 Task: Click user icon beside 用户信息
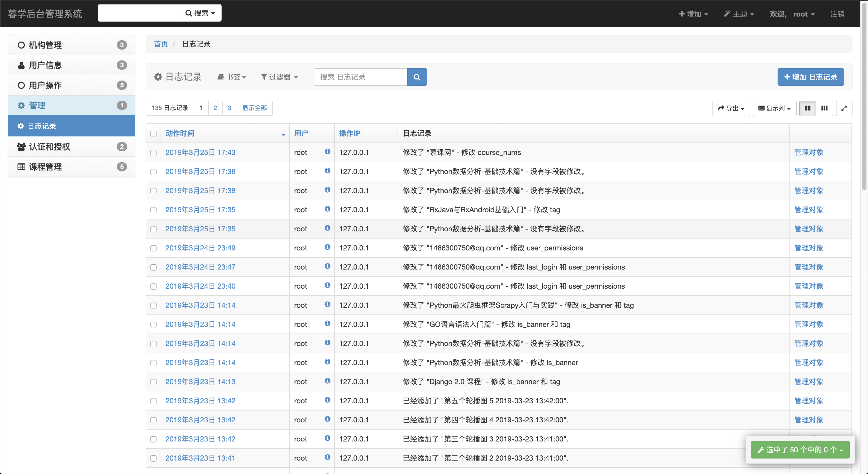21,65
